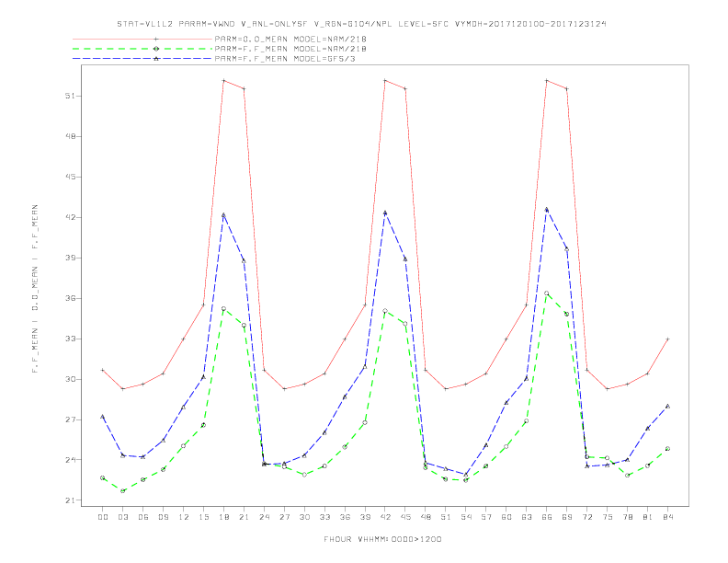Screen dimensions: 728x563
Task: Click x-axis forecast hour label 84
Action: pyautogui.click(x=667, y=517)
